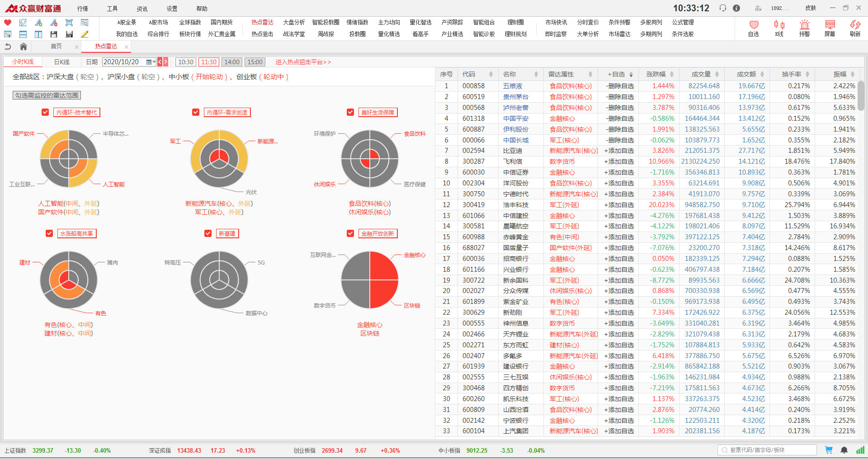Click the shopping cart icon in status bar

[829, 450]
